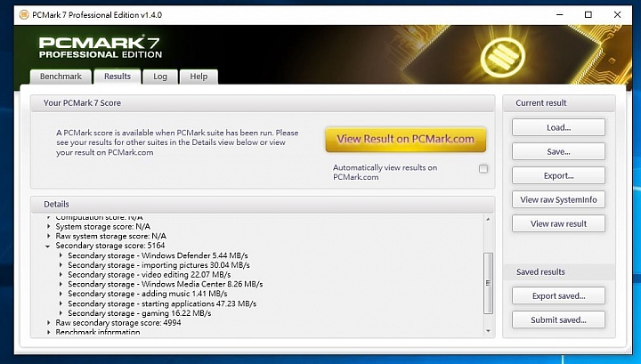Select 'importing pictures 30.04 MB/s' entry
This screenshot has height=364, width=641.
click(158, 265)
